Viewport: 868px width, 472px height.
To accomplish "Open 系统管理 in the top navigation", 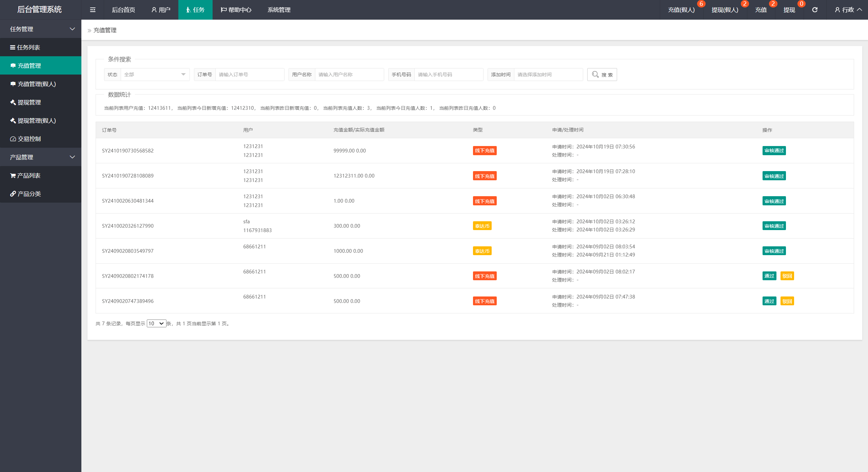I will pyautogui.click(x=279, y=10).
